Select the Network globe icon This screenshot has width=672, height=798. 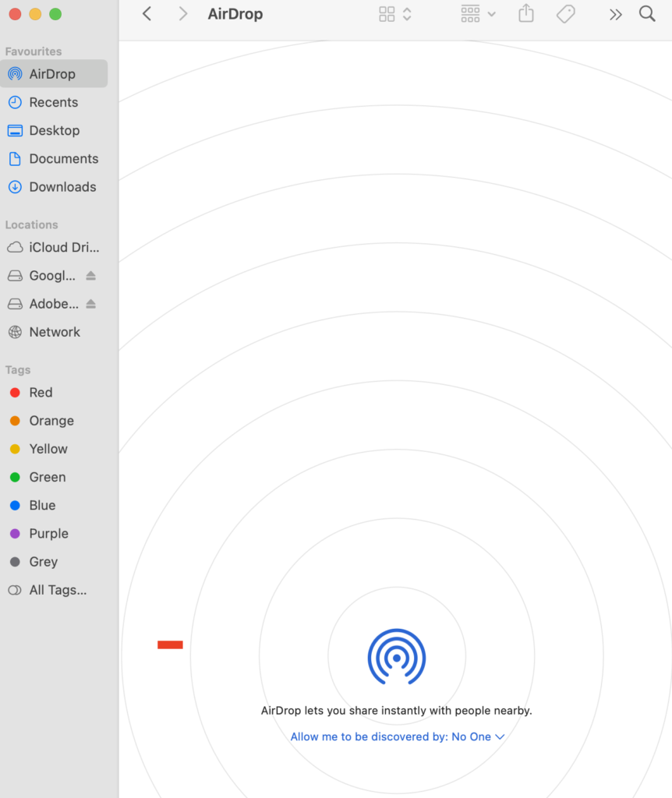point(14,332)
